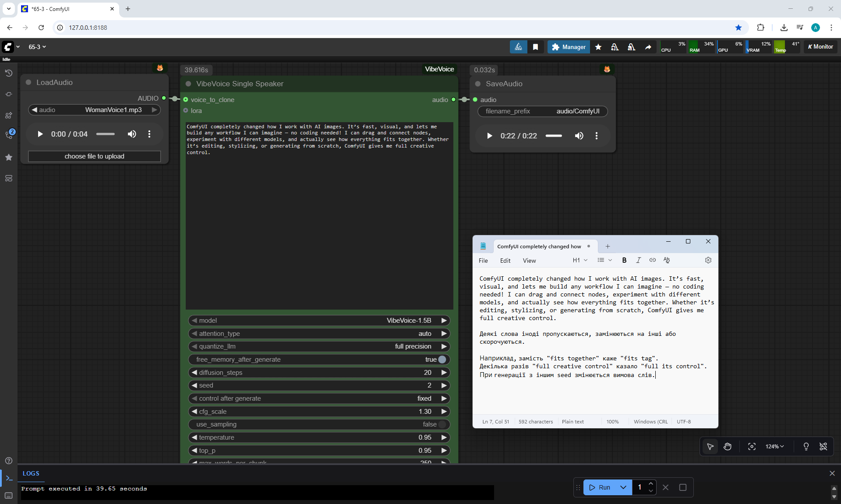Select the hand pan tool
The image size is (841, 504).
click(728, 446)
